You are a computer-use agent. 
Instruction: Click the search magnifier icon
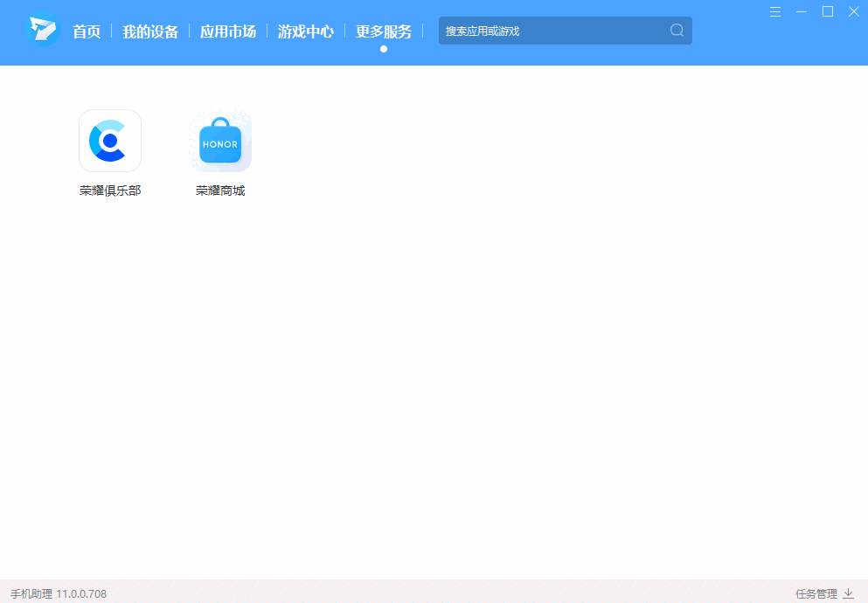[675, 31]
